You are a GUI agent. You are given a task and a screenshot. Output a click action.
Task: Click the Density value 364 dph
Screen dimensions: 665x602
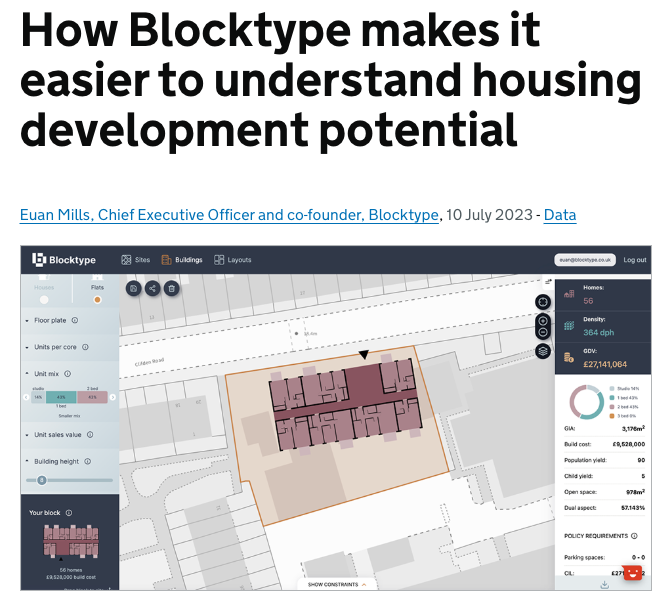pyautogui.click(x=598, y=333)
